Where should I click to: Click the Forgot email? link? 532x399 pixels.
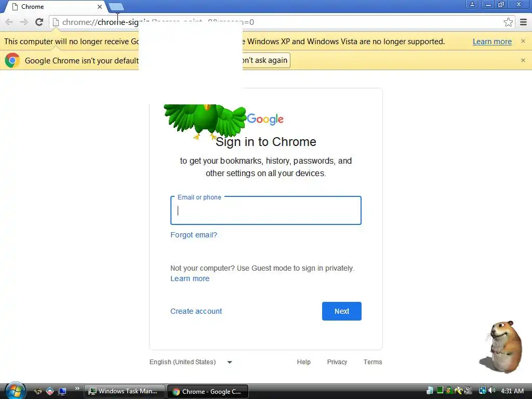193,235
